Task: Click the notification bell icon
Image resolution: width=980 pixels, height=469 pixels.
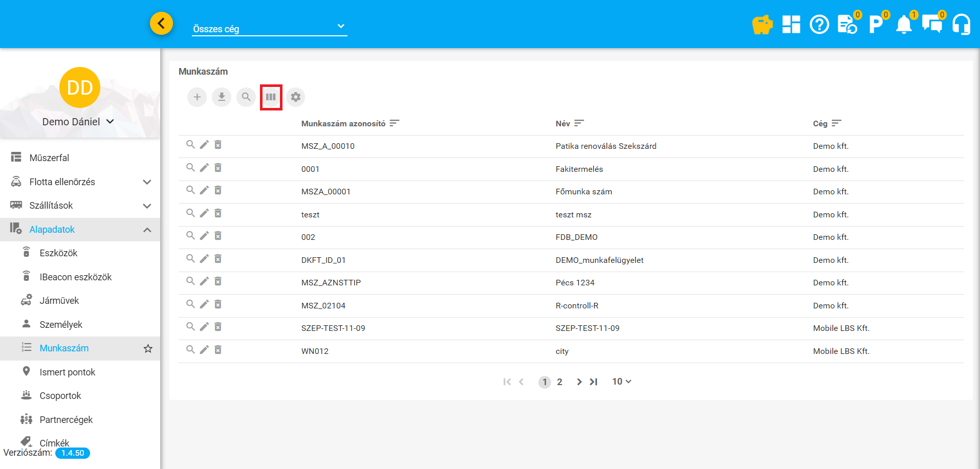Action: (904, 25)
